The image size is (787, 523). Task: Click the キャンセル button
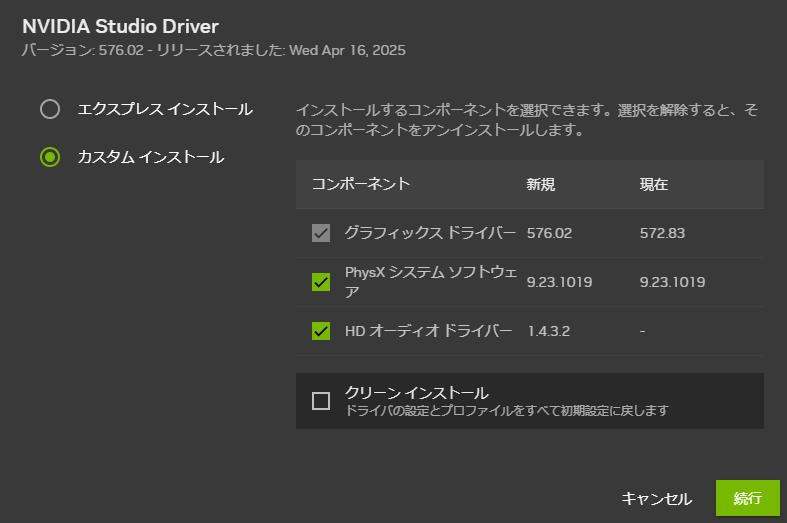click(657, 498)
